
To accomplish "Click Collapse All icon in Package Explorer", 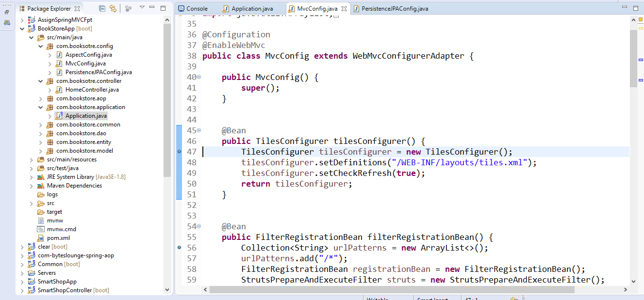I will pyautogui.click(x=102, y=8).
